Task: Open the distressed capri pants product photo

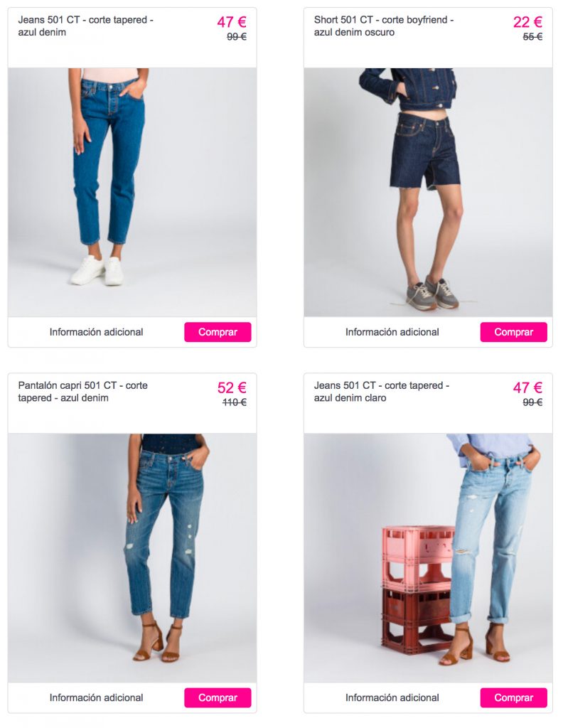Action: [x=132, y=558]
